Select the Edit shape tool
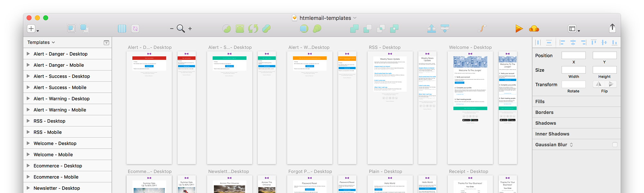Image resolution: width=644 pixels, height=193 pixels. pos(227,29)
